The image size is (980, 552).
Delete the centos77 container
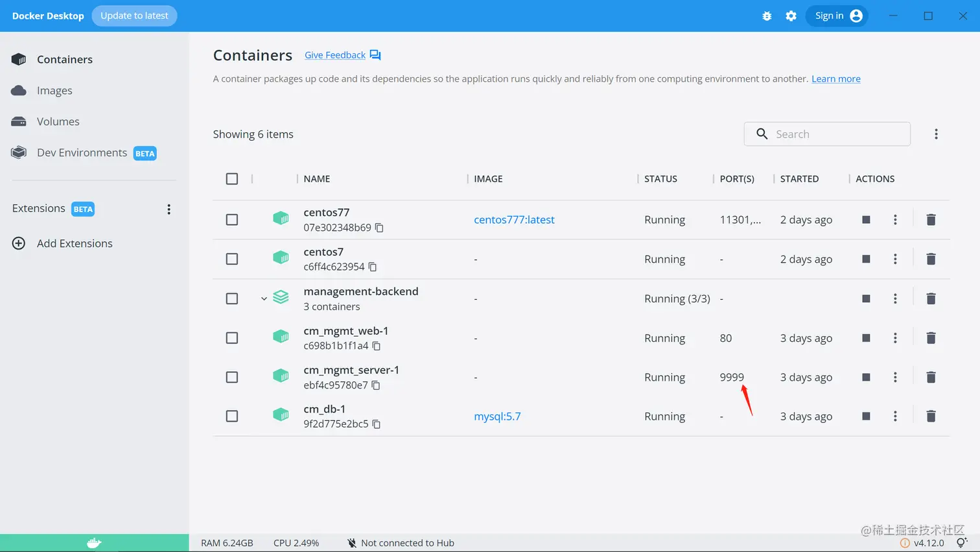point(931,220)
